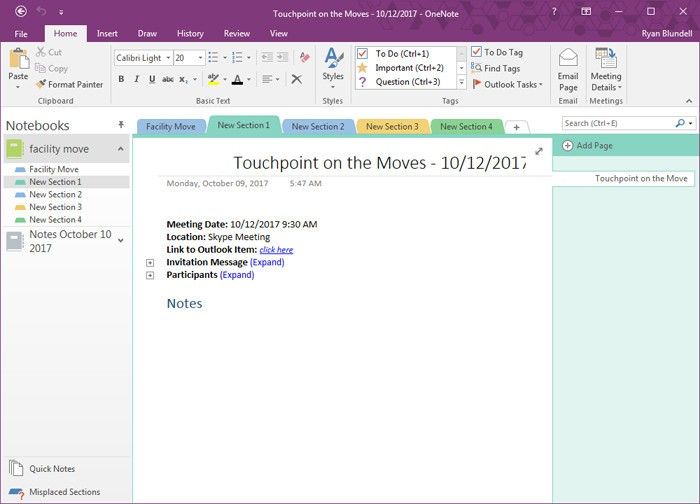
Task: Toggle Italic formatting
Action: 137,79
